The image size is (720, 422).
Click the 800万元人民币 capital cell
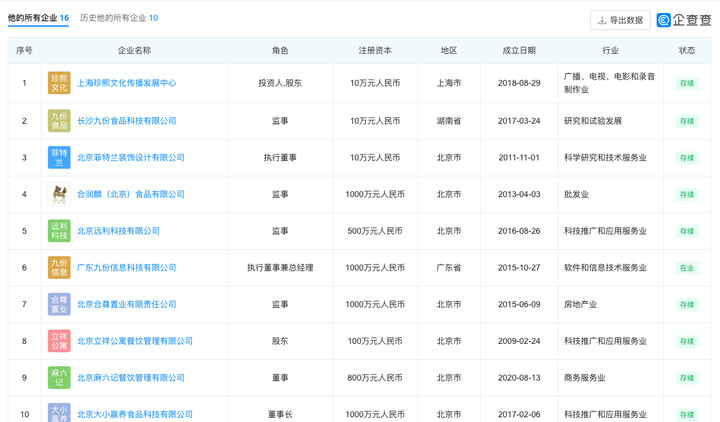[375, 378]
